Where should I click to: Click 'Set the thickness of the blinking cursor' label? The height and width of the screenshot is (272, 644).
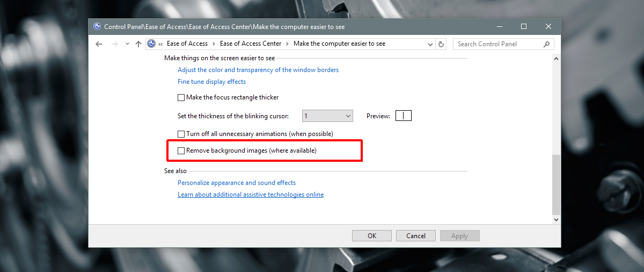(x=233, y=116)
